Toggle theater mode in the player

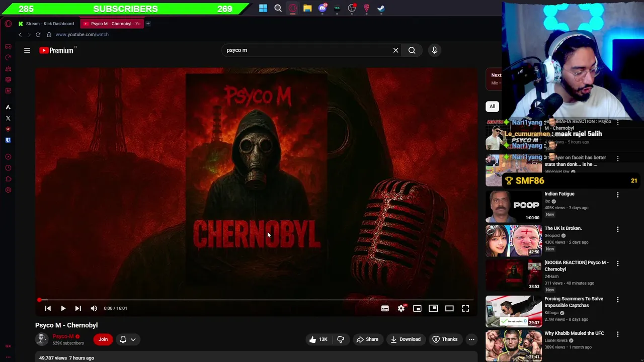[x=449, y=308]
